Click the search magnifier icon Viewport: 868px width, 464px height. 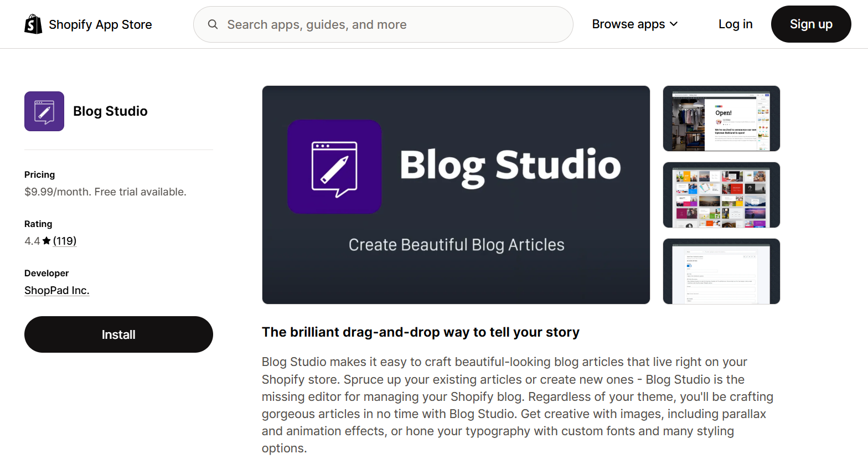pos(213,24)
